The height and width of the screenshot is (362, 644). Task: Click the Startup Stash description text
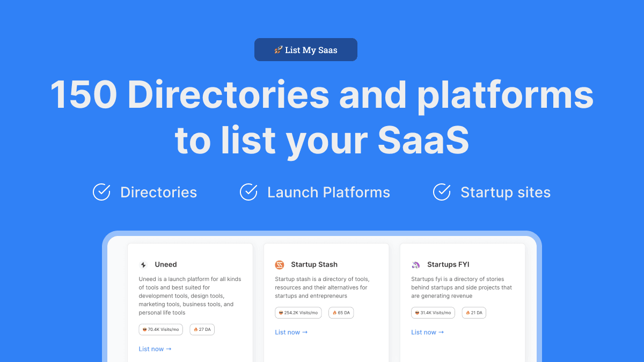(x=323, y=287)
